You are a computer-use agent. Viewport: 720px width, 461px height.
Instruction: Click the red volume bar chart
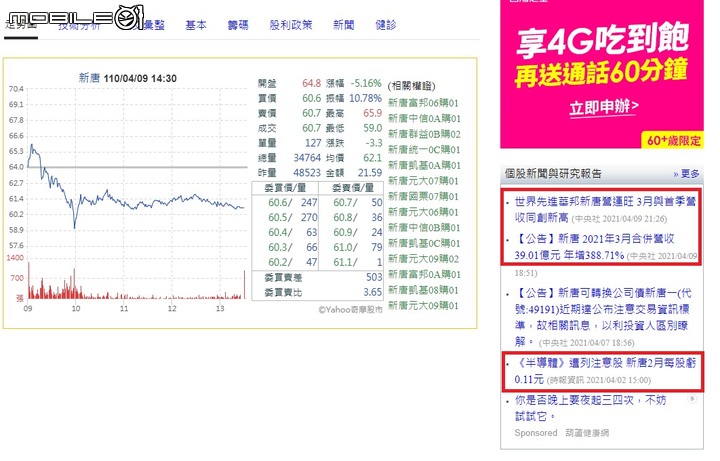(137, 281)
